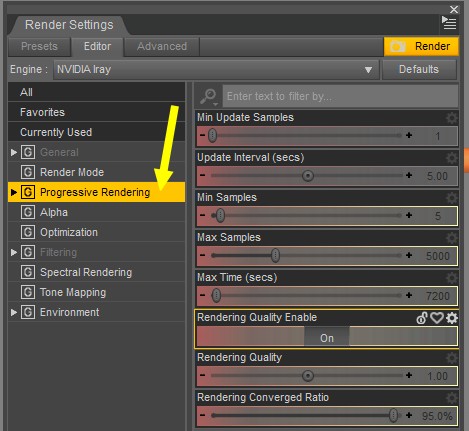Viewport: 469px width, 431px height.
Task: Switch to the Advanced tab
Action: pos(162,46)
